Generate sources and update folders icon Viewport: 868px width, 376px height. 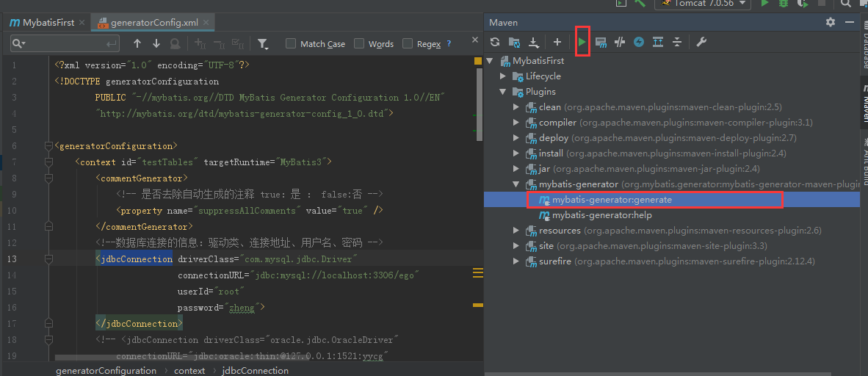pos(514,42)
